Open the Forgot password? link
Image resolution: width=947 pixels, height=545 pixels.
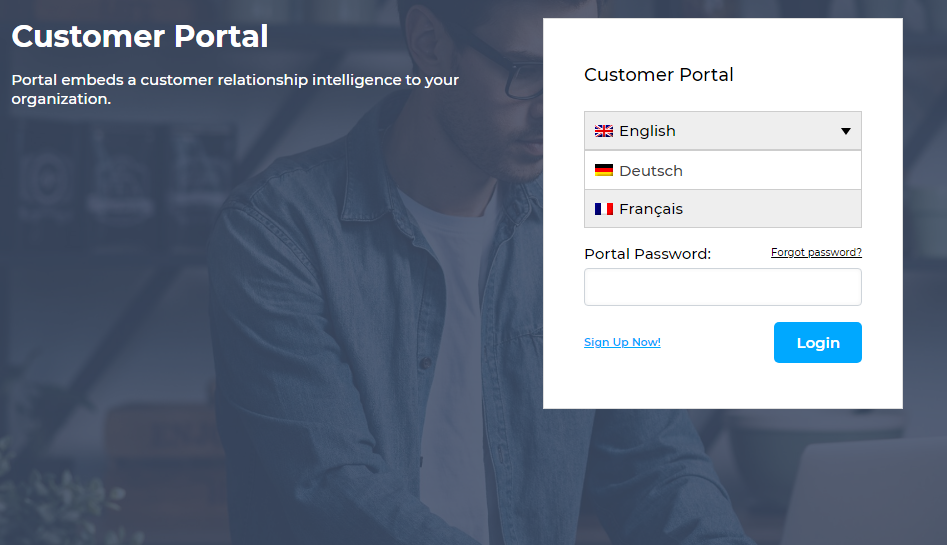(816, 252)
